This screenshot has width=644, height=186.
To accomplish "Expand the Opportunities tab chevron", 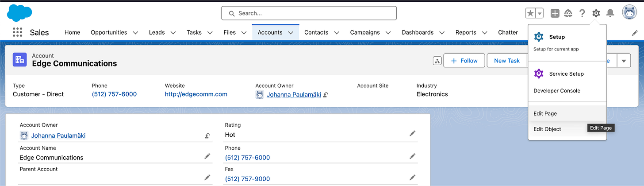I will click(x=135, y=33).
